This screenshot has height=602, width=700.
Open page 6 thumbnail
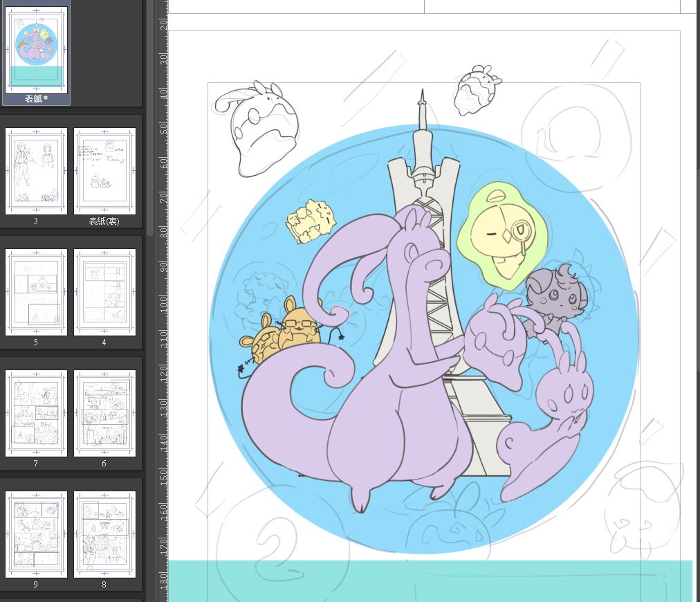(104, 413)
